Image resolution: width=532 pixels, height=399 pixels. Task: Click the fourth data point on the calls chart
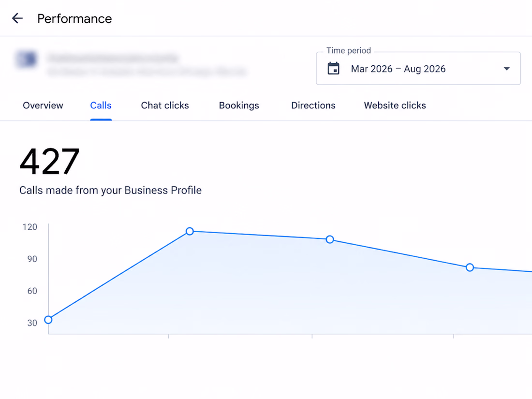point(470,267)
